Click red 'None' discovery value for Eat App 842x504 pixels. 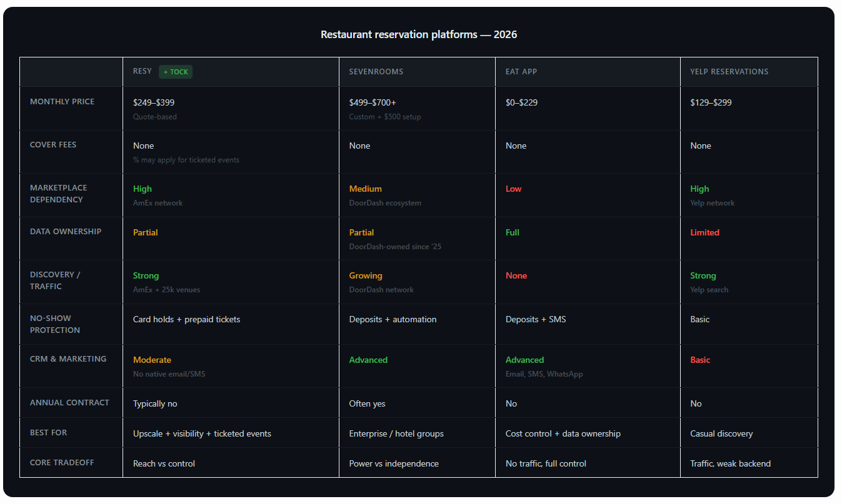coord(516,275)
